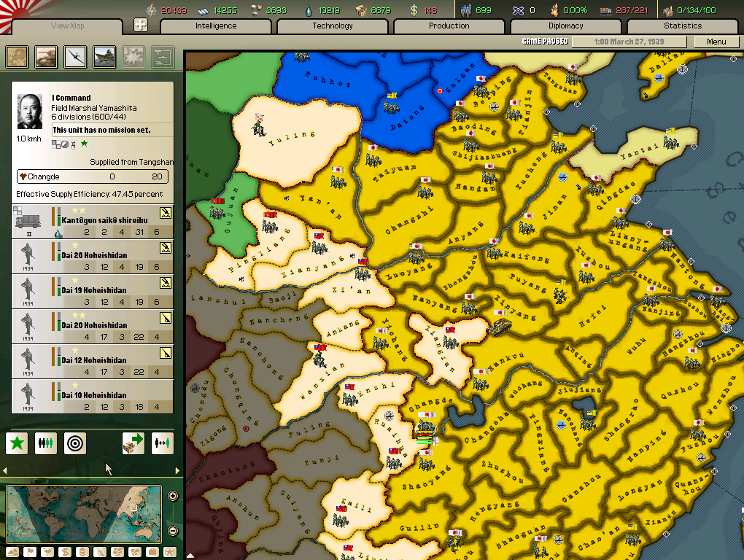The height and width of the screenshot is (560, 744).
Task: Open the View Map tab
Action: (x=67, y=26)
